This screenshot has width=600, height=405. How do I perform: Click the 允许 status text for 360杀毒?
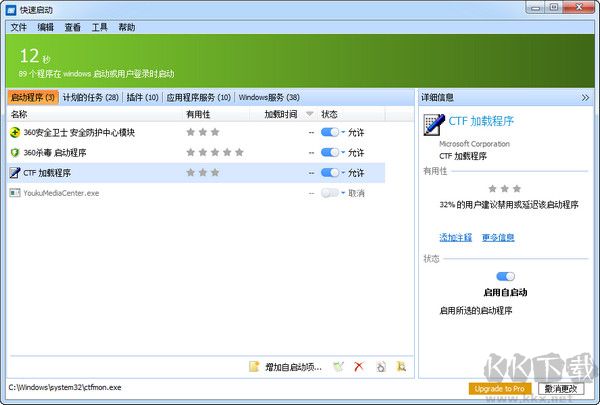356,153
